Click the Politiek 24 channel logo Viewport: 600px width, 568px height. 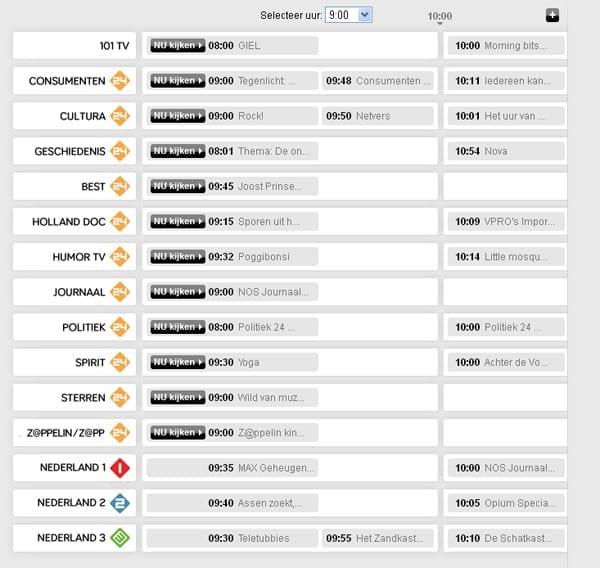120,327
